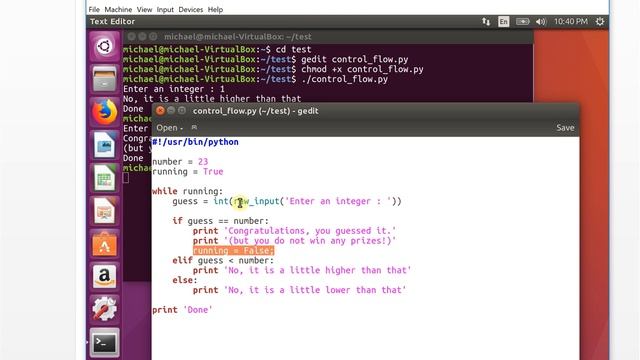Click the value 23 in number assignment
The height and width of the screenshot is (360, 640).
pyautogui.click(x=203, y=162)
